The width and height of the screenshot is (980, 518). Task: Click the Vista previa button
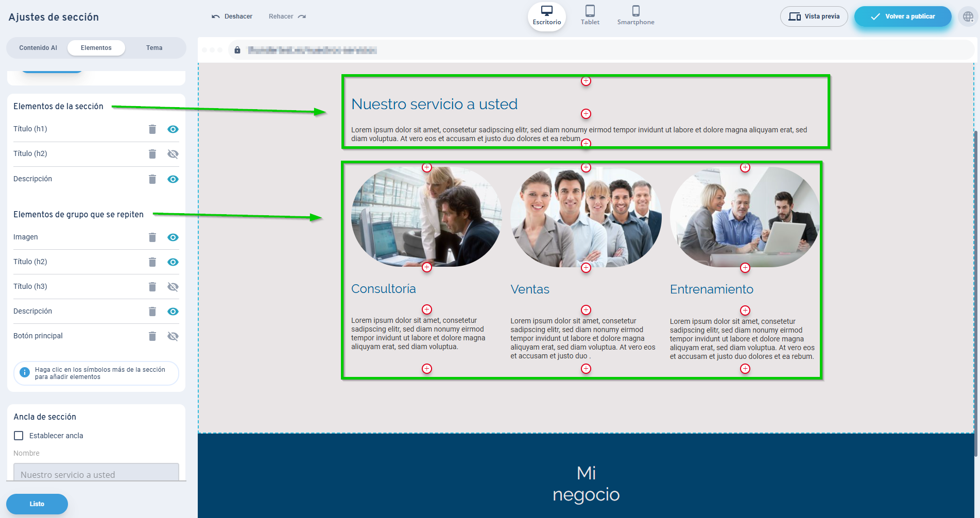[x=814, y=16]
